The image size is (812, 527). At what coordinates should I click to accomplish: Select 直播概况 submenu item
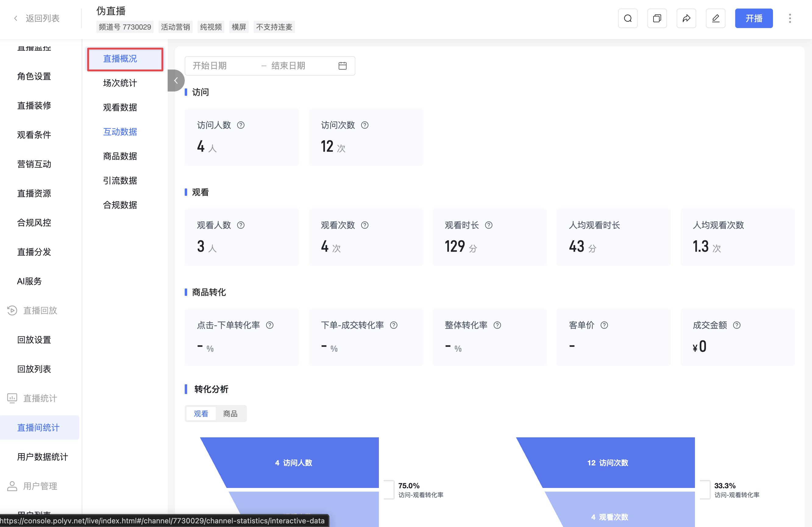click(x=125, y=59)
